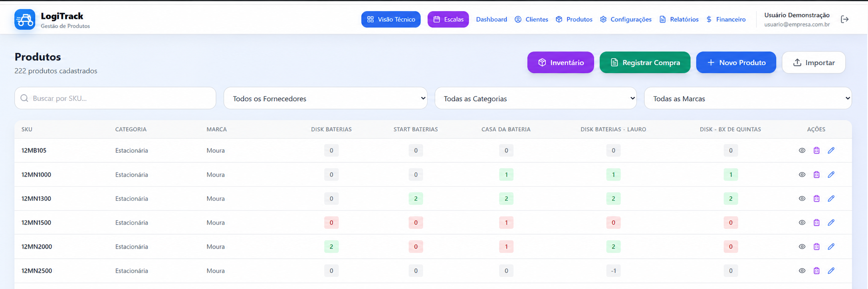Click the CASA DA BATERIA column header
This screenshot has width=868, height=289.
pos(506,130)
